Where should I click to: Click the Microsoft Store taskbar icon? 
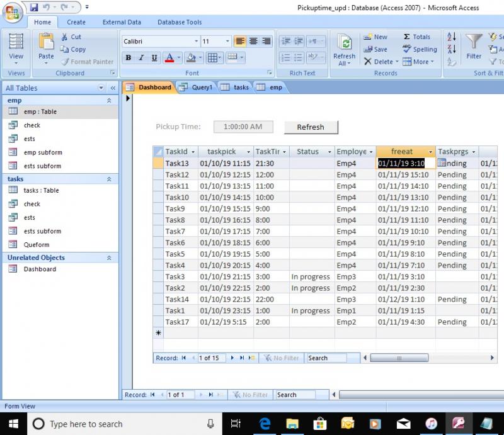320,424
